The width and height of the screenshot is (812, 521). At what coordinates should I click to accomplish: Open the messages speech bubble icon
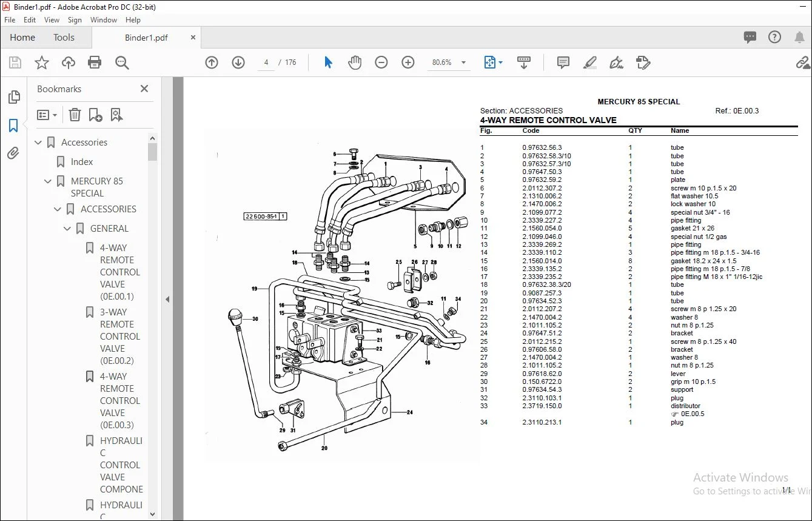coord(750,37)
